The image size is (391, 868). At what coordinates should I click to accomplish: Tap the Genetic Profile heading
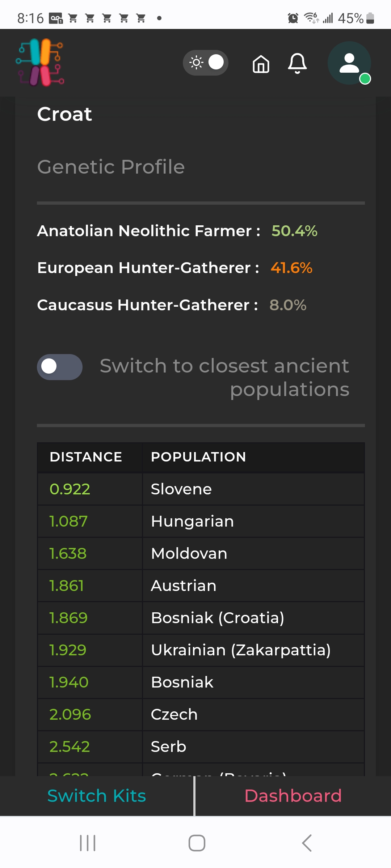[x=111, y=167]
